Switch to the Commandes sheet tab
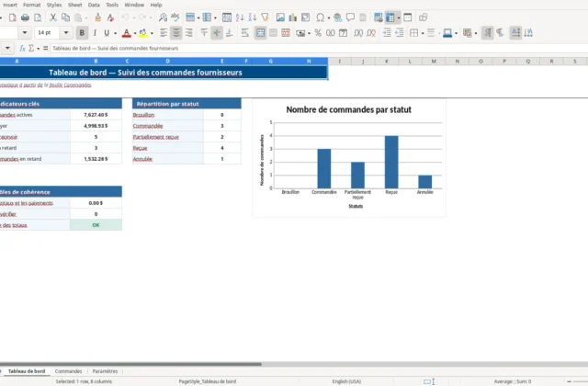Image resolution: width=588 pixels, height=386 pixels. click(68, 371)
